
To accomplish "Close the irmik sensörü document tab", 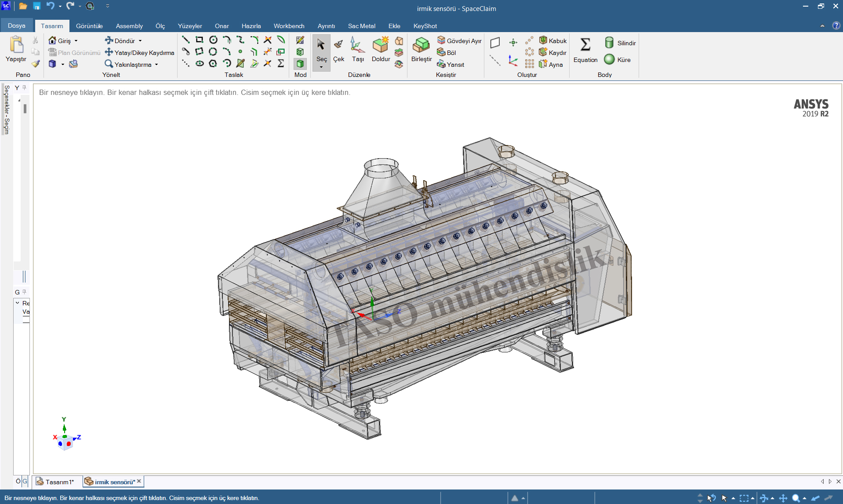I will (139, 481).
